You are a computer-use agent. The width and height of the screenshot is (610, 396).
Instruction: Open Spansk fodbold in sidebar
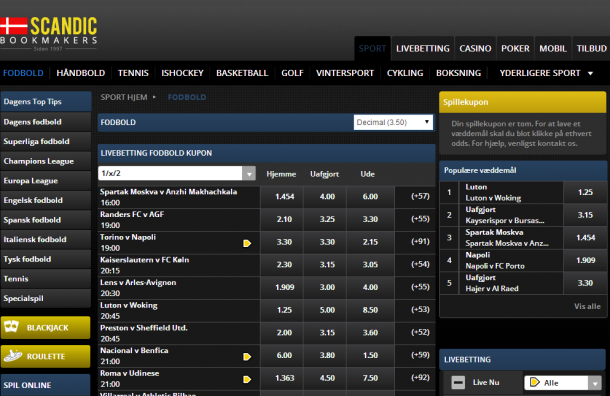46,220
